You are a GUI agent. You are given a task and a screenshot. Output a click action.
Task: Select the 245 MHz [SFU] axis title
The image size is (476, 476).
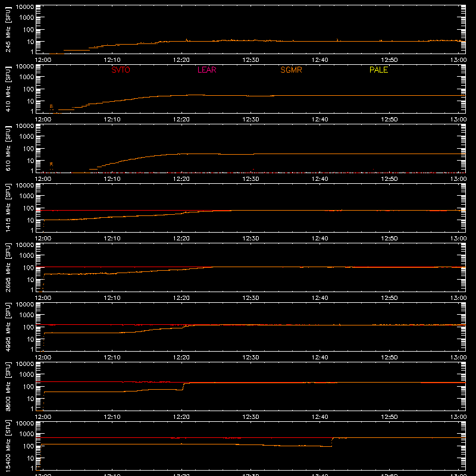click(8, 30)
